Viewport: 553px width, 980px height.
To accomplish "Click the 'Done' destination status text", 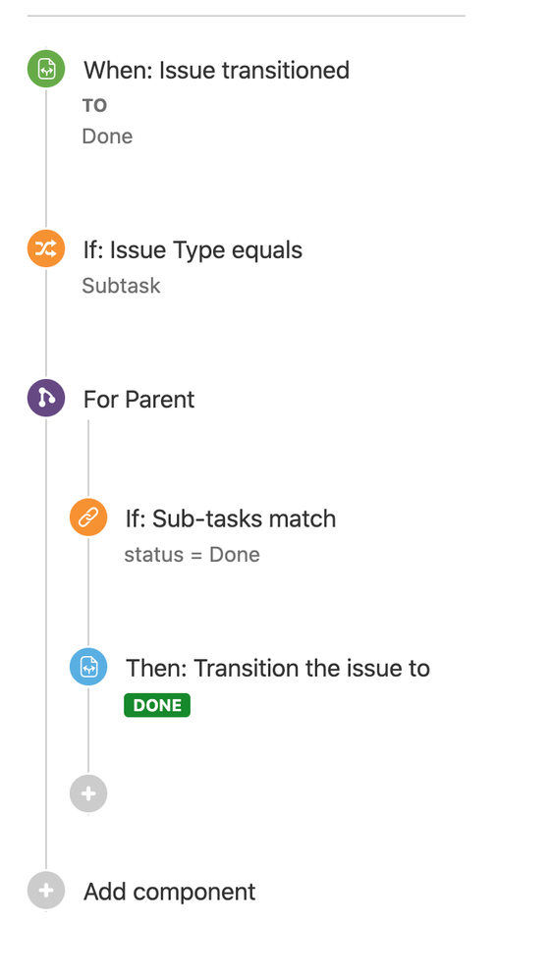I will click(x=107, y=136).
